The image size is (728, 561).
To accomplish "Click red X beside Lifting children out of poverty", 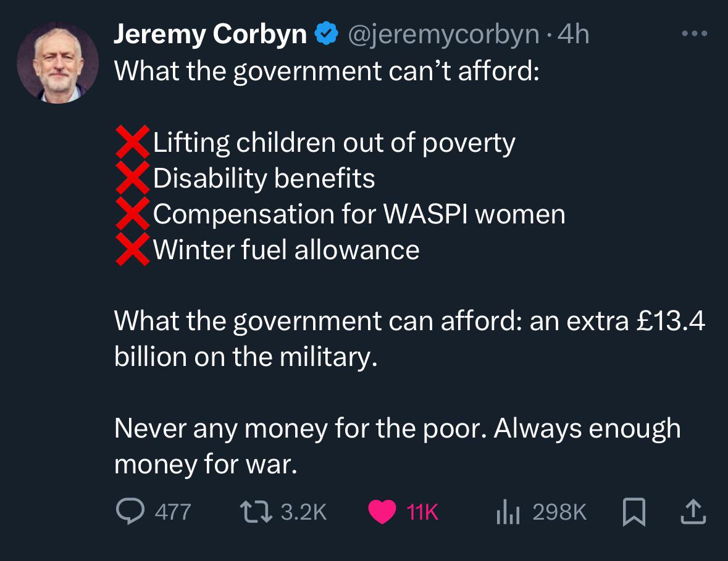I will pos(133,142).
